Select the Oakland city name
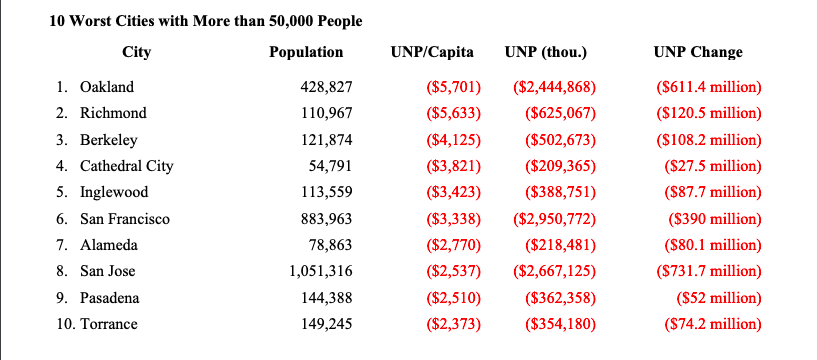Image resolution: width=817 pixels, height=360 pixels. (107, 86)
